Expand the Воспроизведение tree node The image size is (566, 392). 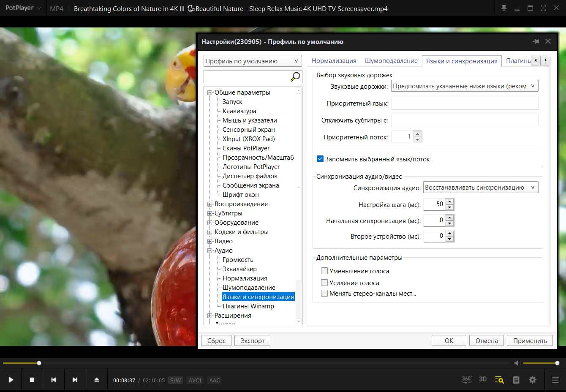click(x=210, y=204)
